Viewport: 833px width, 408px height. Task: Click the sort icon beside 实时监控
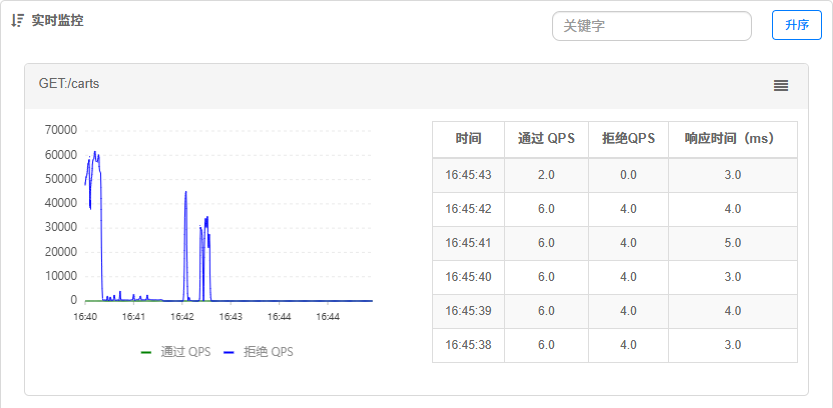17,20
